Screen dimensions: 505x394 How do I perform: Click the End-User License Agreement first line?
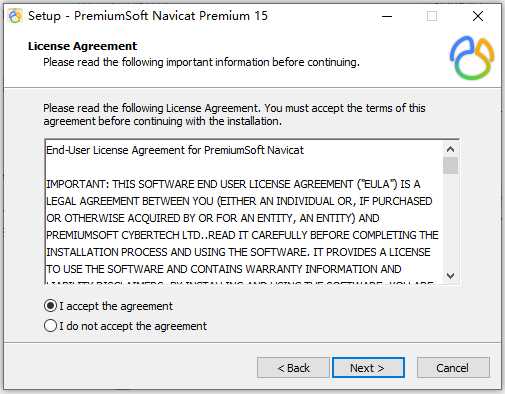click(175, 150)
